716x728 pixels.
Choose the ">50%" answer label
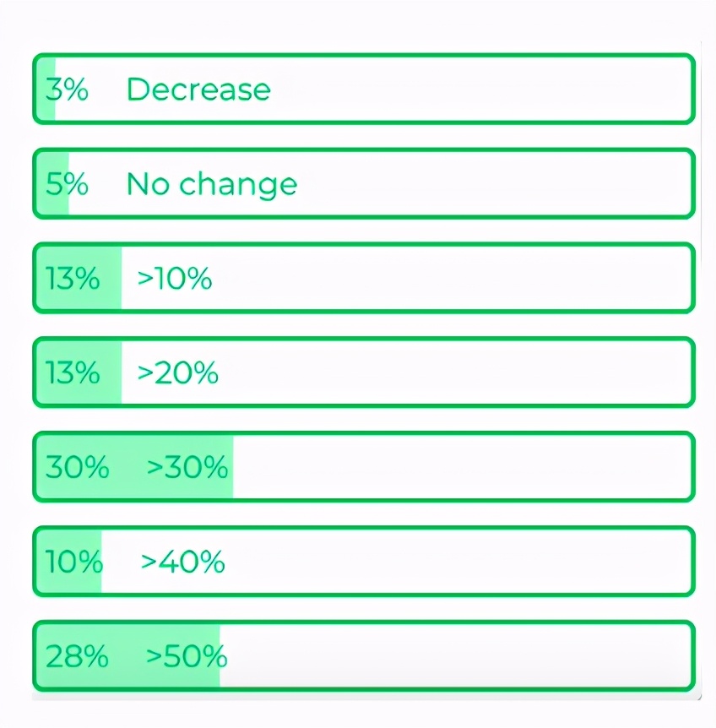point(186,656)
